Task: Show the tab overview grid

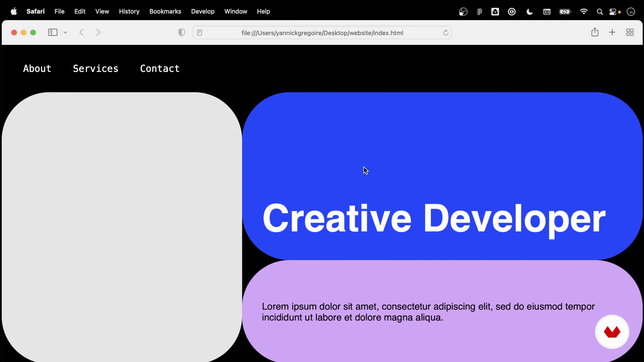Action: coord(630,33)
